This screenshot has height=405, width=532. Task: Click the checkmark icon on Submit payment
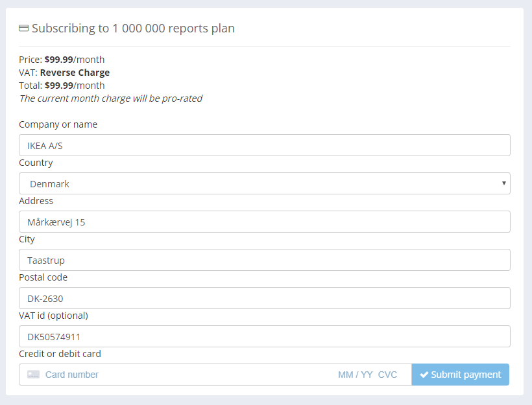(x=424, y=375)
